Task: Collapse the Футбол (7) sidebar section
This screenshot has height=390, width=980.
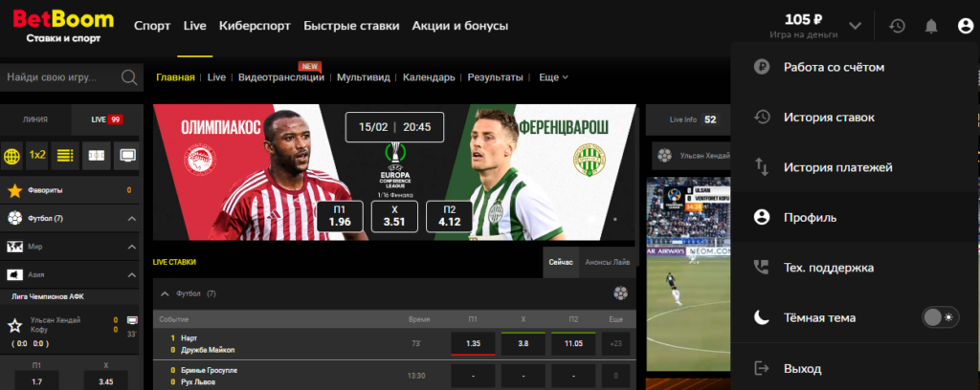Action: point(132,219)
